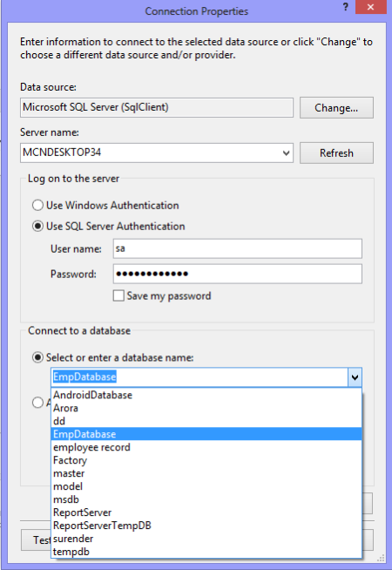Select the Factory database entry
Viewport: 392px width, 570px height.
coord(206,460)
